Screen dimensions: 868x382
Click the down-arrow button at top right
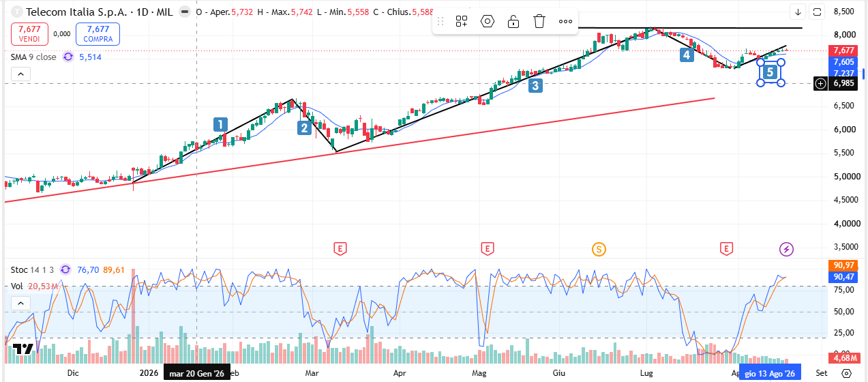[798, 12]
